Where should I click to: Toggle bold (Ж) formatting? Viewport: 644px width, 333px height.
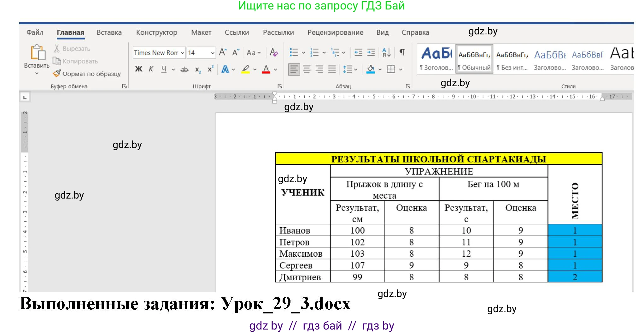pyautogui.click(x=138, y=69)
